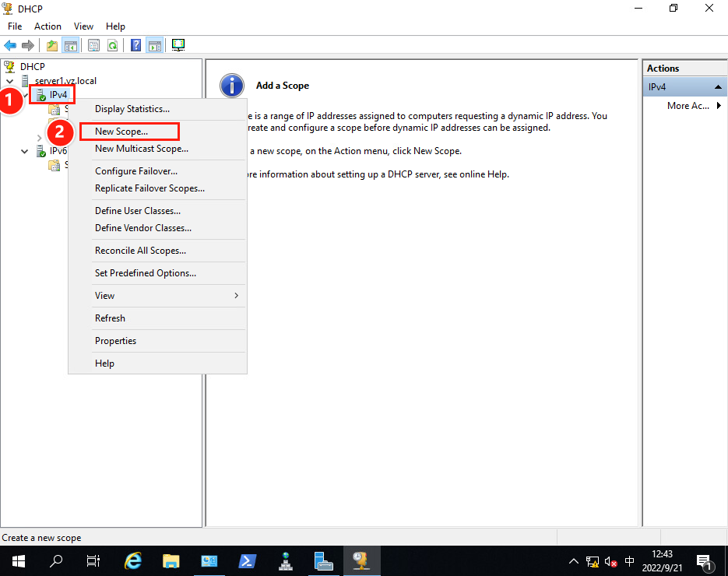This screenshot has width=728, height=576.
Task: Open the notification center icon
Action: (705, 562)
